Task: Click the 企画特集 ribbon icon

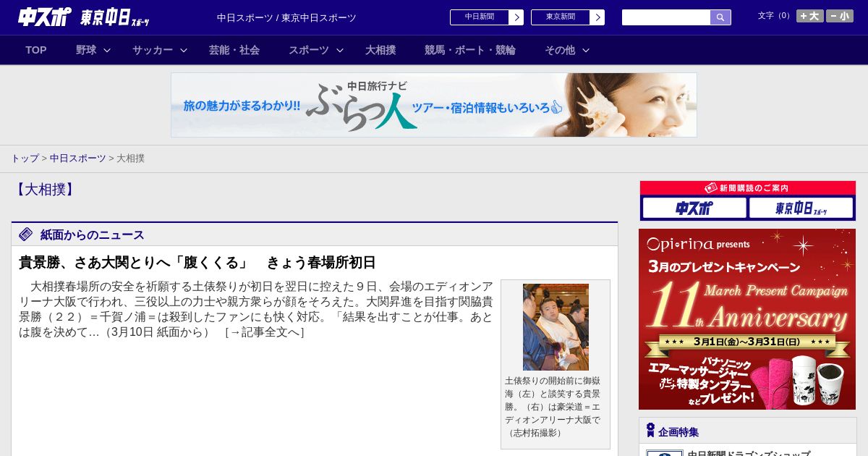Action: click(650, 431)
